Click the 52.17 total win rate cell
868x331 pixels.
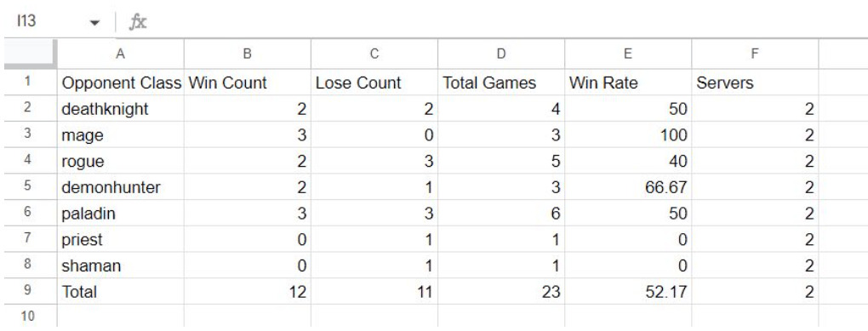coord(628,292)
